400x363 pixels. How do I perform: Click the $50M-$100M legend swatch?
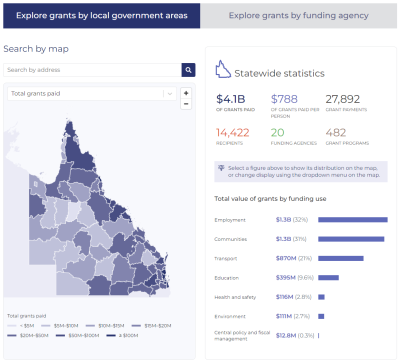(60, 336)
